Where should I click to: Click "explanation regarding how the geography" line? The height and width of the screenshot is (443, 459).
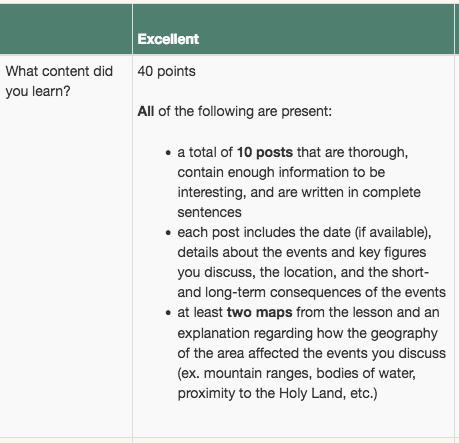point(307,333)
